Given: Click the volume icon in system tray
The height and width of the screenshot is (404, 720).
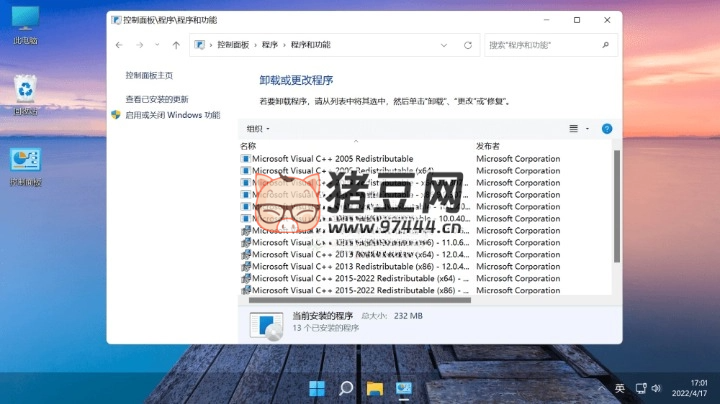Looking at the screenshot, I should (x=655, y=388).
